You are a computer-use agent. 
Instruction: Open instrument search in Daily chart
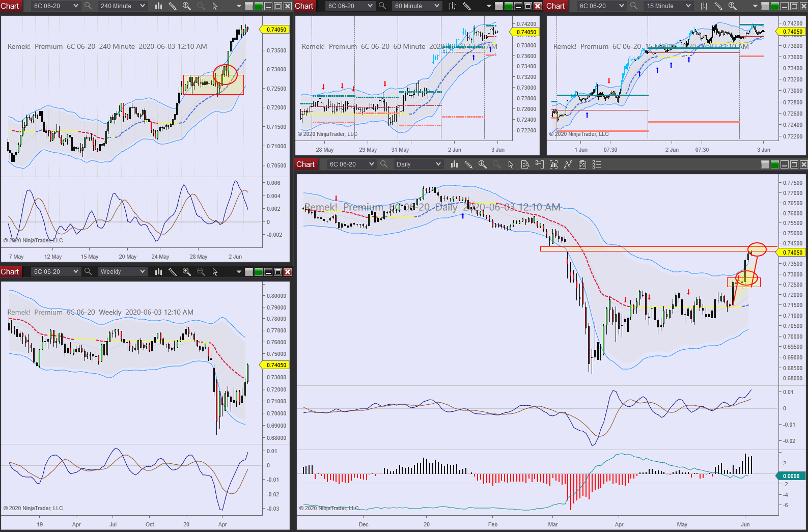click(x=384, y=164)
